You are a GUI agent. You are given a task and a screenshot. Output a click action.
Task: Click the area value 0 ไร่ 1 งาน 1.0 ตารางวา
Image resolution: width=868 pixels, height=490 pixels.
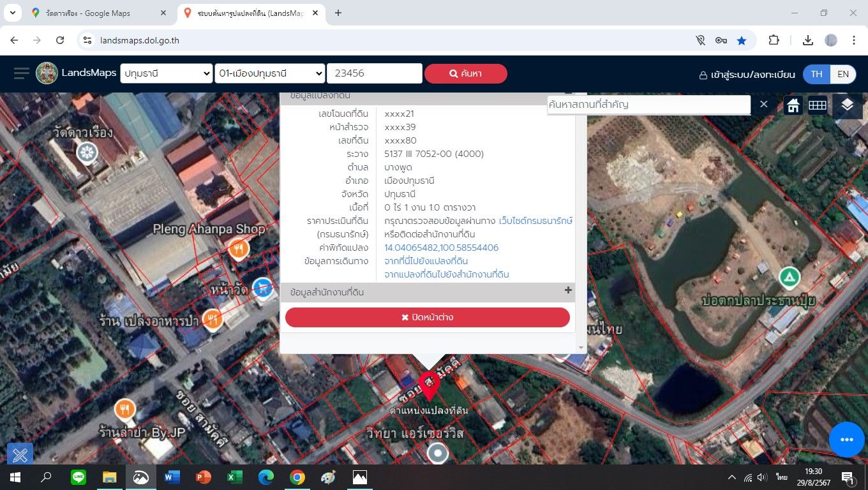(x=430, y=207)
